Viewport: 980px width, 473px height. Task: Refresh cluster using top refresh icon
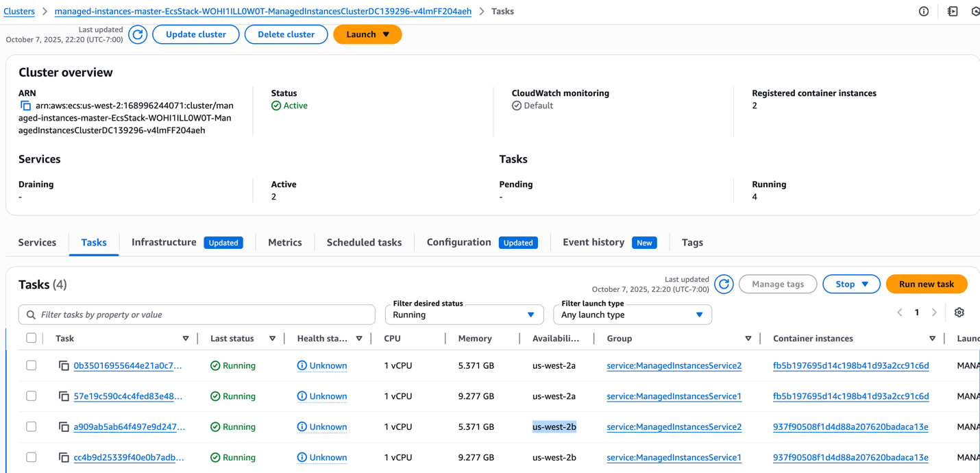point(138,34)
